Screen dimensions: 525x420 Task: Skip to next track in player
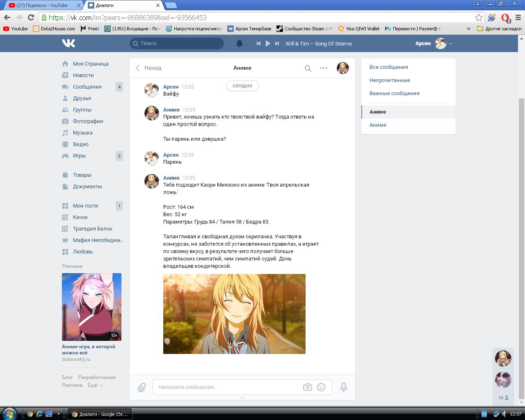click(x=277, y=43)
